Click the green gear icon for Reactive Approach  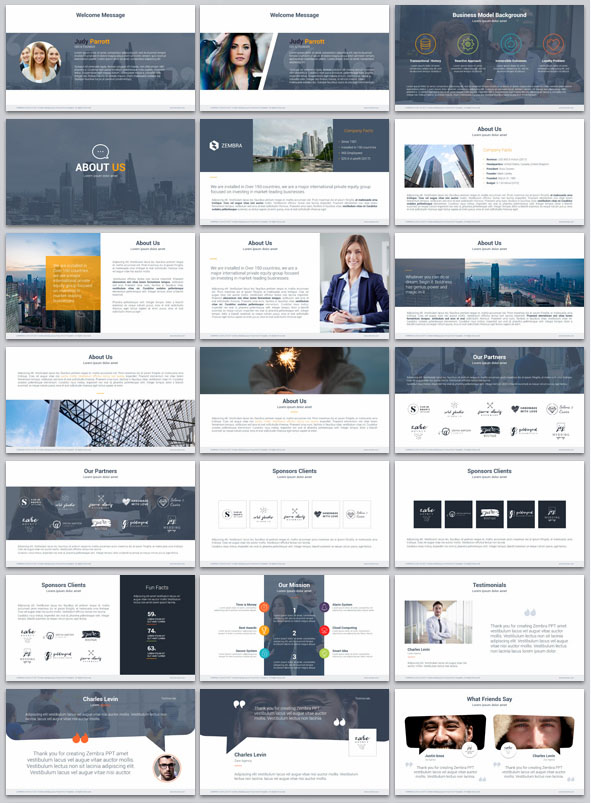click(468, 44)
